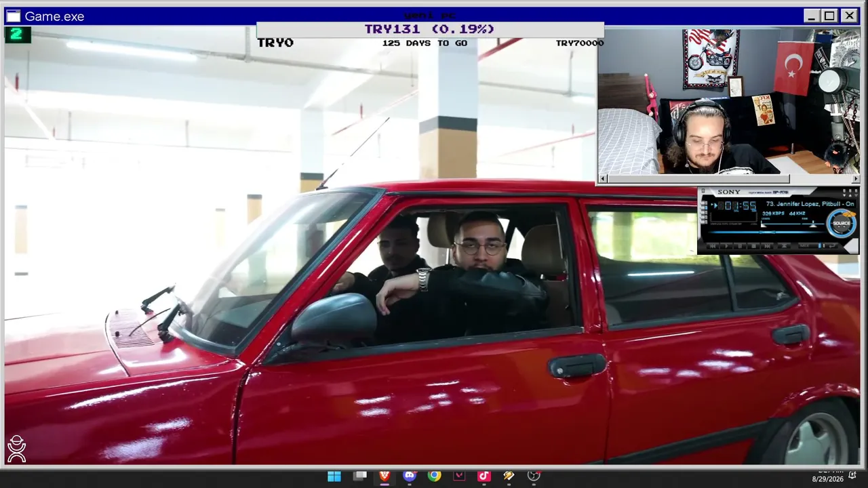Switch to Brave browser on the taskbar
The image size is (868, 488).
coord(384,476)
